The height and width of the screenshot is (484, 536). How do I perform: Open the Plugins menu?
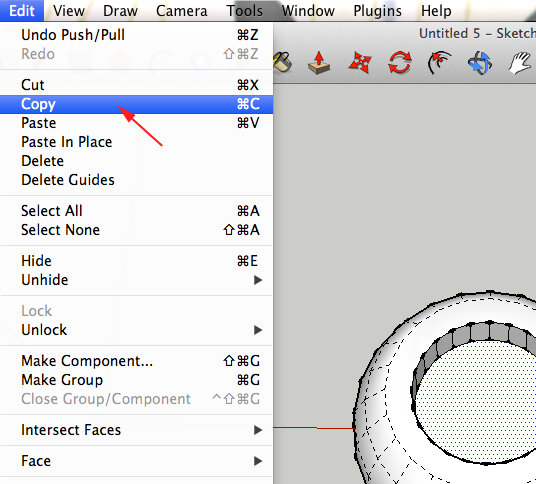(x=377, y=11)
